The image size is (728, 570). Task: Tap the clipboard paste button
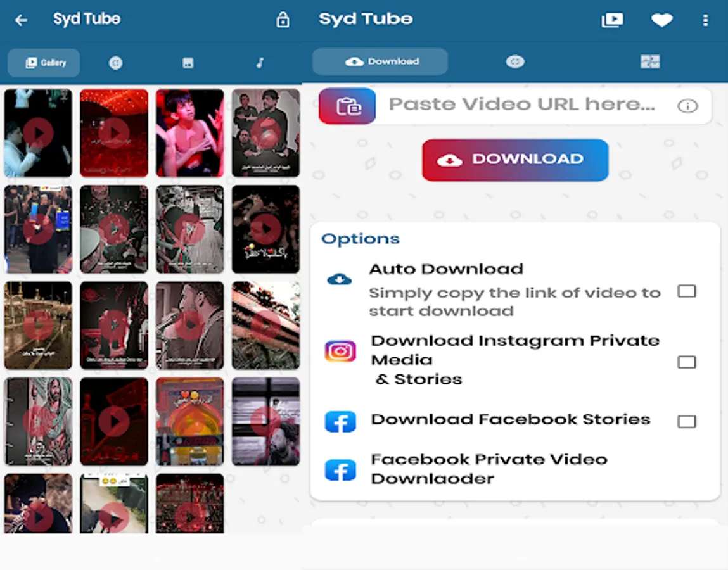[347, 106]
